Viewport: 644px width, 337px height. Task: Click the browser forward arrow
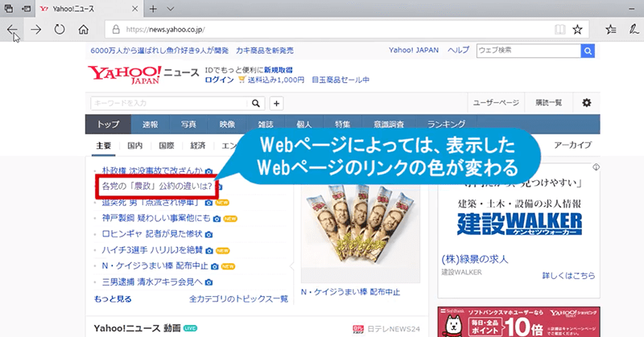(36, 30)
